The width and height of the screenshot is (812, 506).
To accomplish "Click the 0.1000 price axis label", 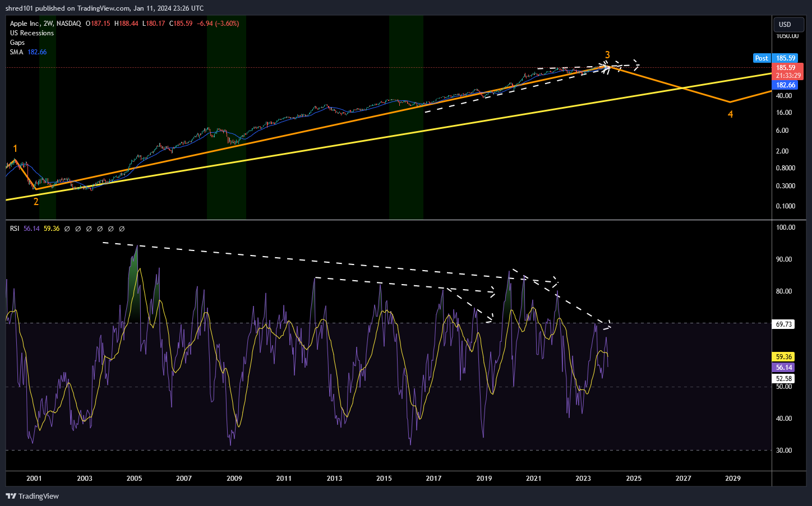I will pyautogui.click(x=786, y=206).
